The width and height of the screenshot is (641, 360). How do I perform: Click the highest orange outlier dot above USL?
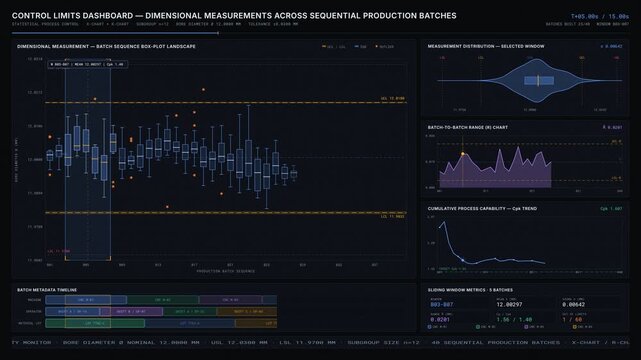click(203, 89)
